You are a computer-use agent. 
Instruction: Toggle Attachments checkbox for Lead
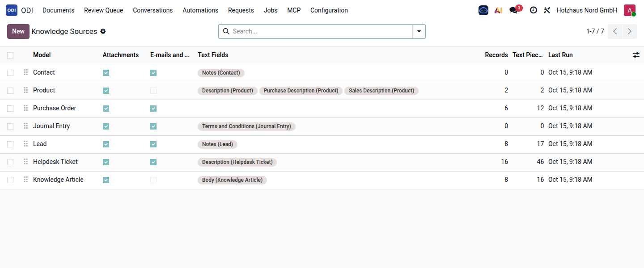click(x=106, y=144)
